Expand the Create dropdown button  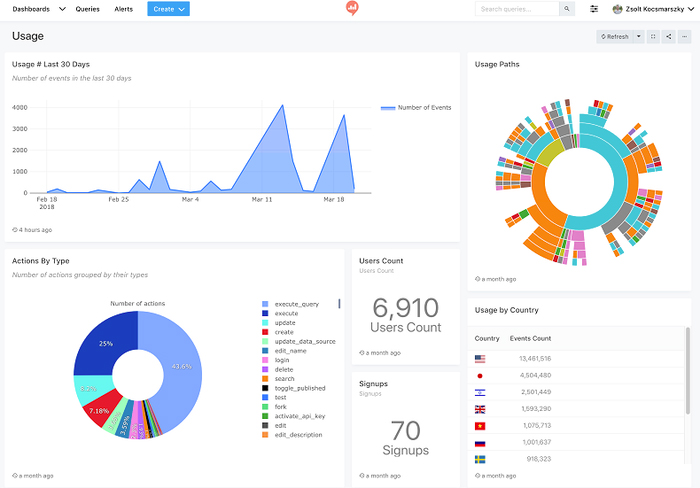pos(168,9)
